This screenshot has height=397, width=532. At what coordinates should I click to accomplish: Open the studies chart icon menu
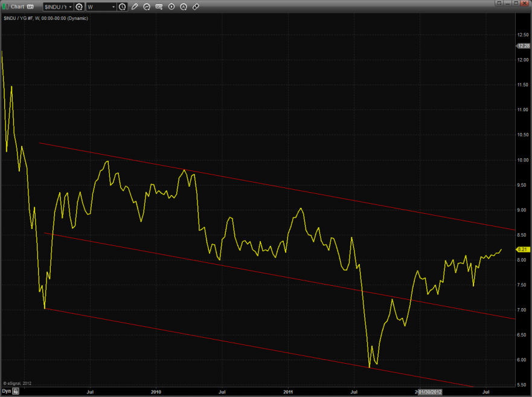147,7
